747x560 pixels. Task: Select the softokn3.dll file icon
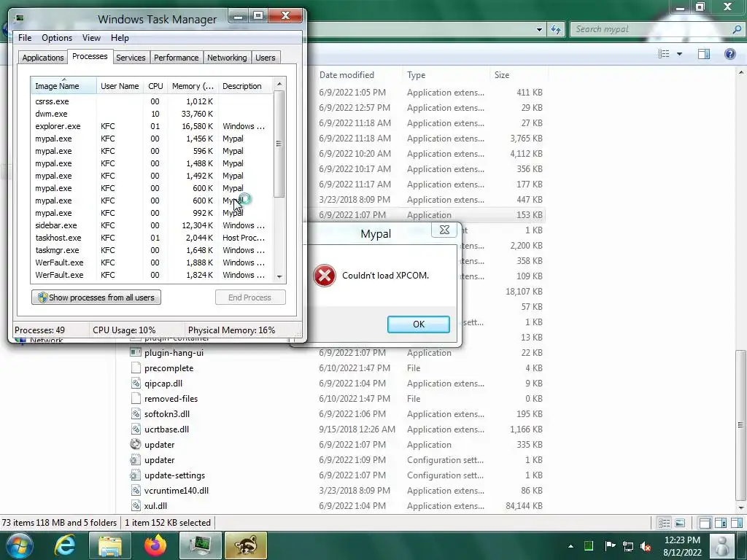coord(136,414)
